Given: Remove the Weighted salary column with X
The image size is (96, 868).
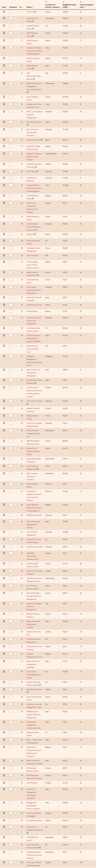Looking at the screenshot, I should coord(63,1).
